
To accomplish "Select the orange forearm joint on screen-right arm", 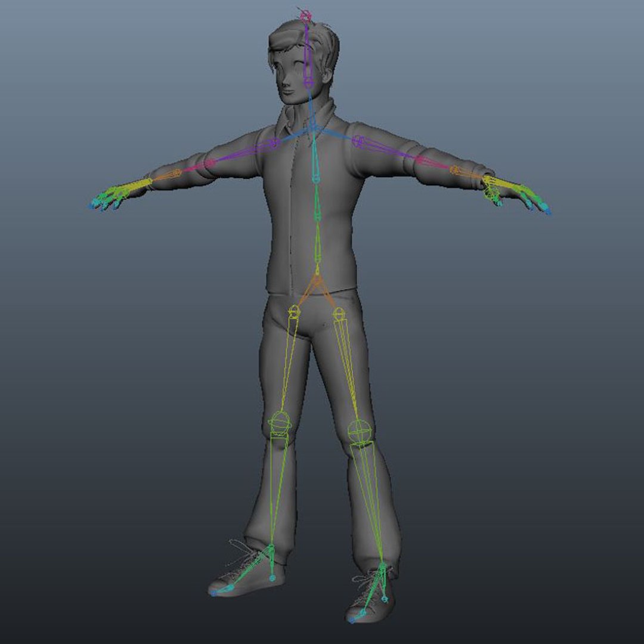I will click(454, 169).
